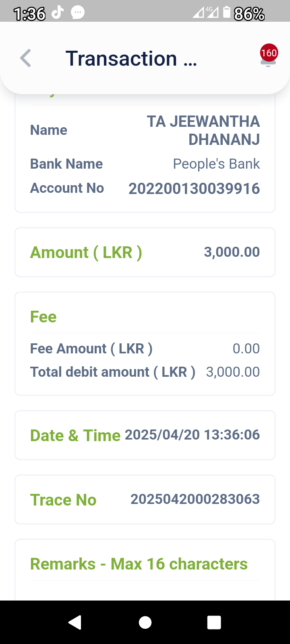The height and width of the screenshot is (644, 290).
Task: Tap the Total debit amount value
Action: tap(233, 372)
